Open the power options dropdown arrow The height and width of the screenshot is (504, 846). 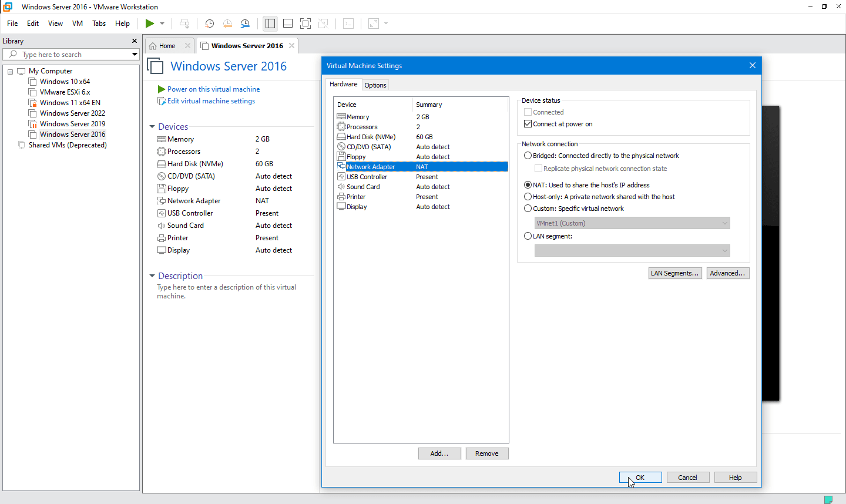pos(162,23)
